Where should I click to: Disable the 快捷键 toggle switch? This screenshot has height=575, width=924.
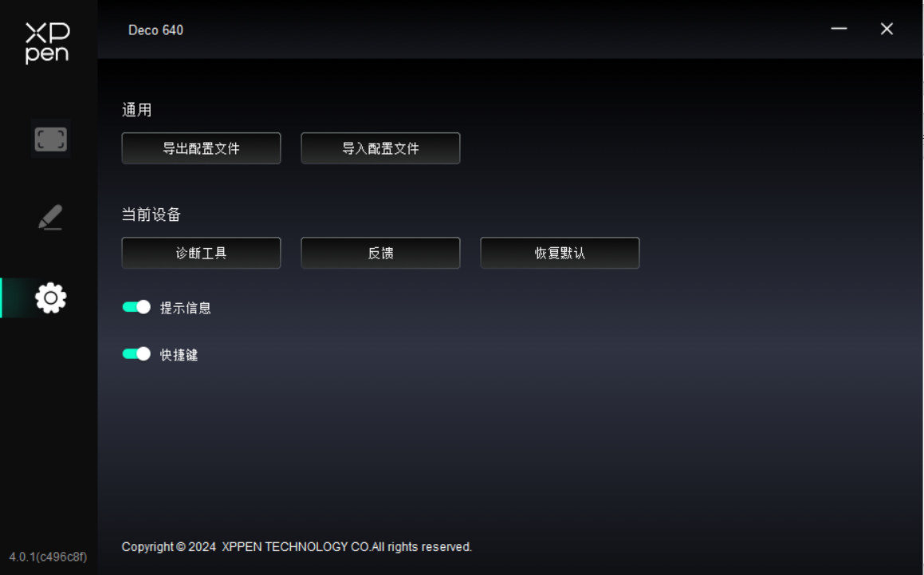pos(136,354)
